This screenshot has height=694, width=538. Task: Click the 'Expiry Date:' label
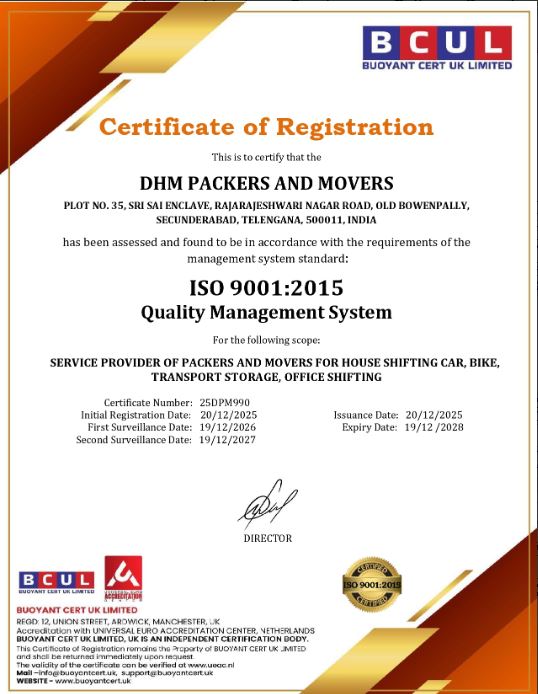tap(369, 427)
